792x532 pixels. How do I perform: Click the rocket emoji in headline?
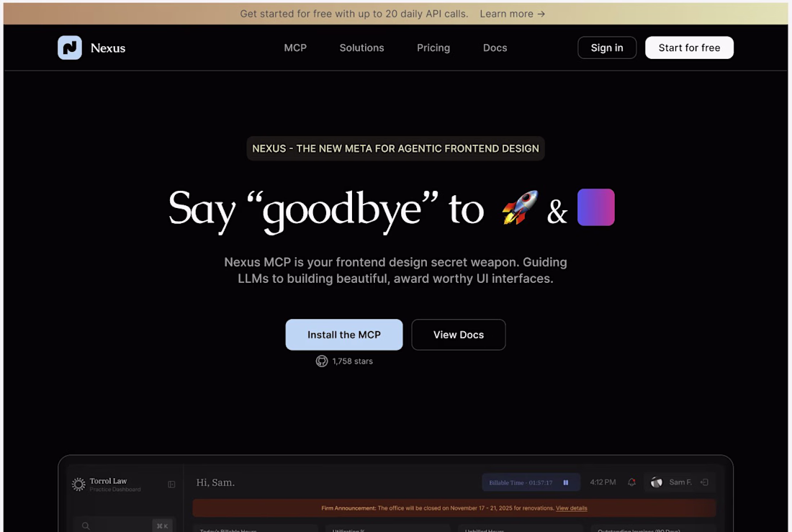click(520, 207)
